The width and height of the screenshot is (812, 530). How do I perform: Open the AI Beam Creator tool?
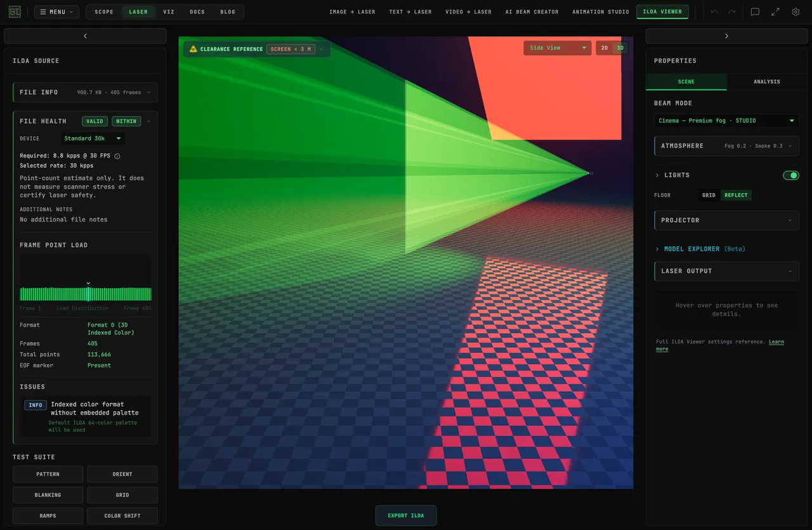click(532, 11)
